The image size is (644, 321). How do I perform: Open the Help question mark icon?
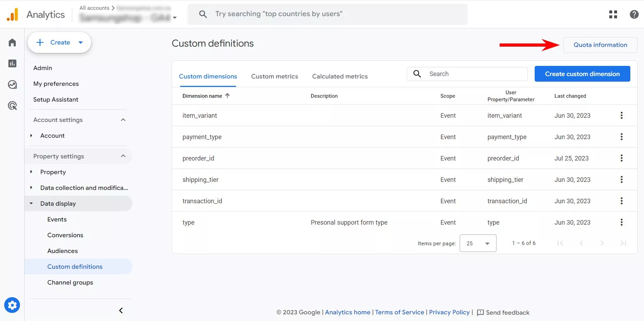point(634,14)
